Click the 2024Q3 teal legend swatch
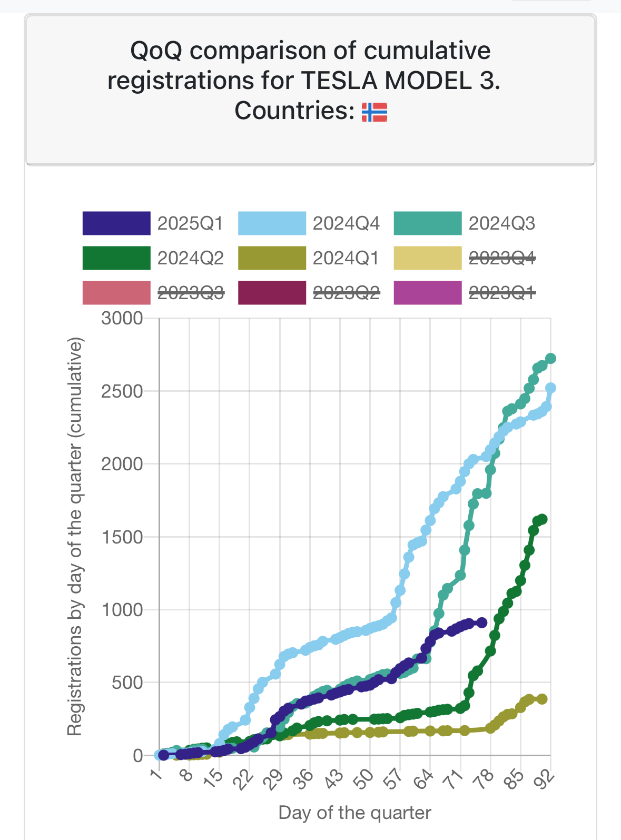The image size is (621, 840). (x=428, y=223)
